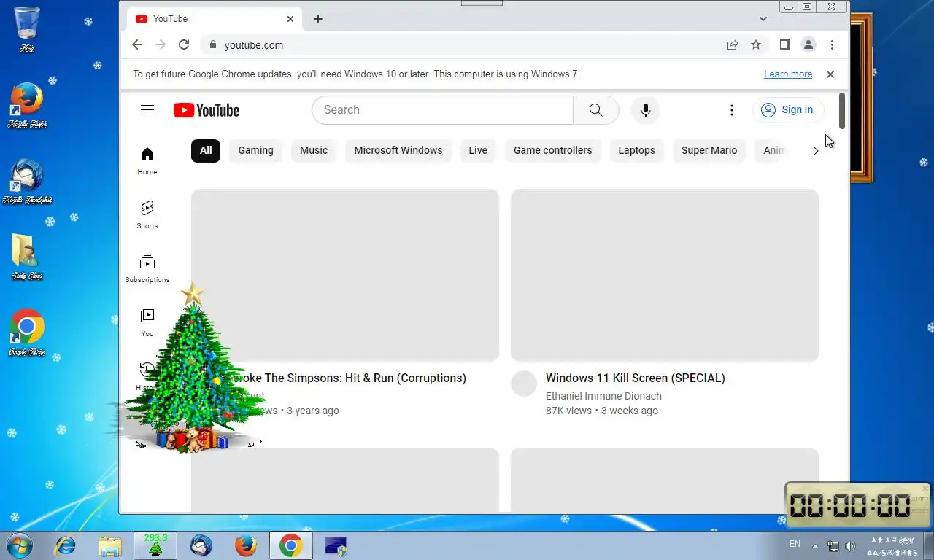Viewport: 934px width, 560px height.
Task: Select the user folder desktop icon
Action: click(x=27, y=257)
